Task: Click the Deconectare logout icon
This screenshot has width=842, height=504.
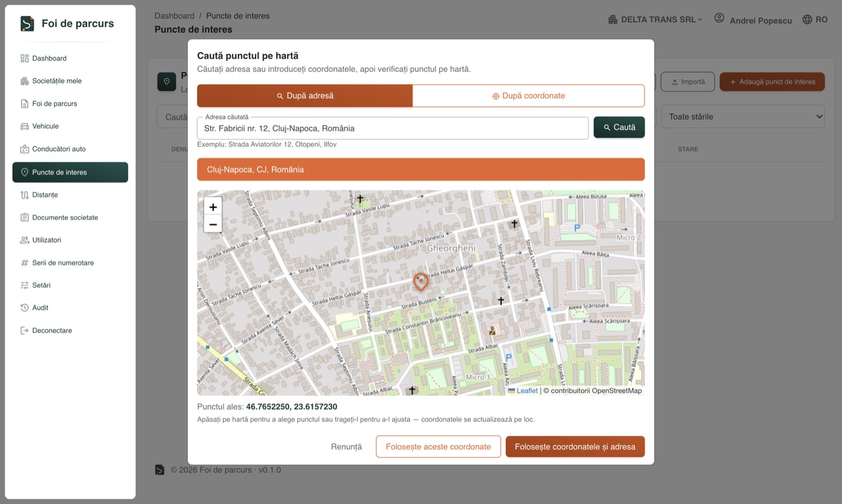Action: click(x=25, y=330)
